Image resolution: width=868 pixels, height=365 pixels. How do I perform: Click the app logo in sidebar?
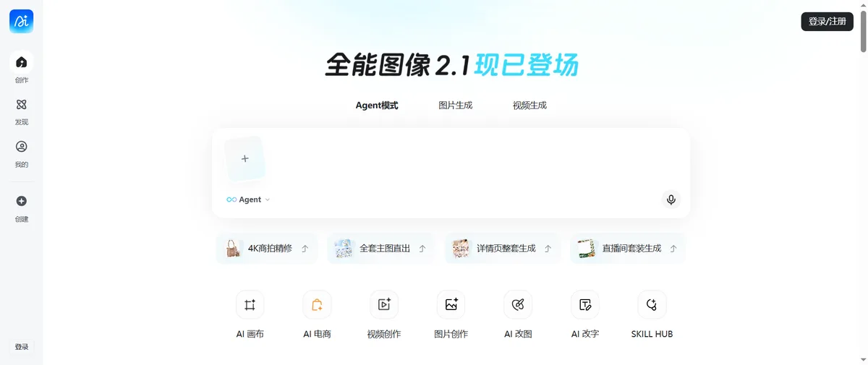[22, 22]
